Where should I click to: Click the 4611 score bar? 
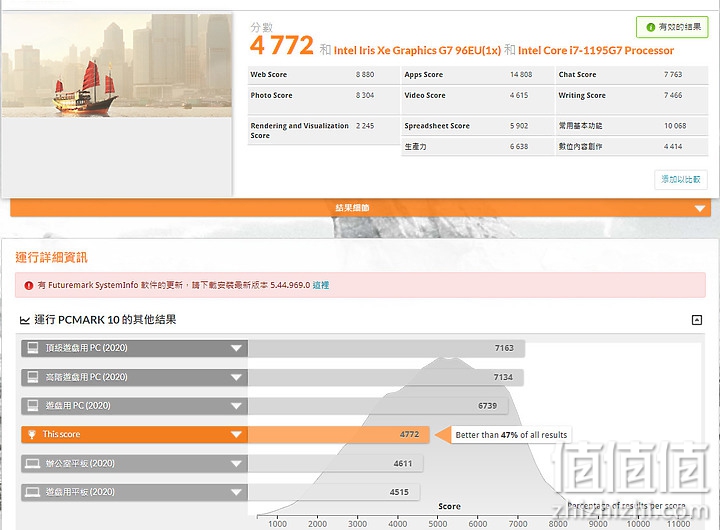pos(335,464)
